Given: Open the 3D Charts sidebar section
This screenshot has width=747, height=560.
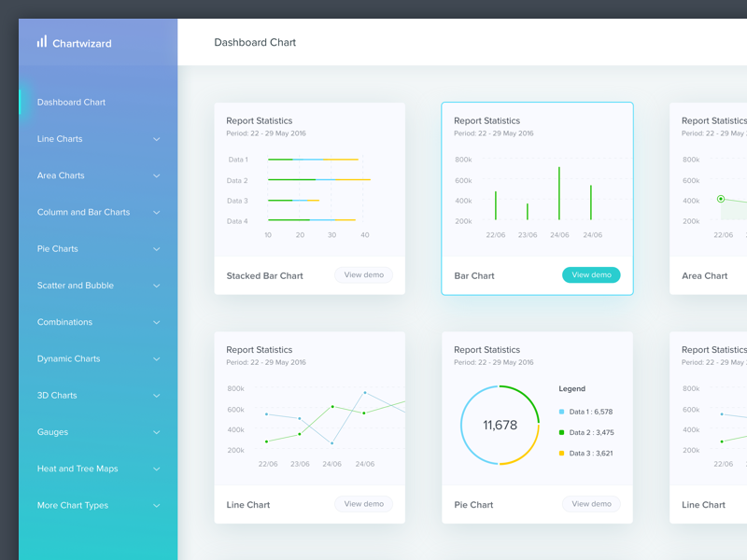Looking at the screenshot, I should pos(57,396).
